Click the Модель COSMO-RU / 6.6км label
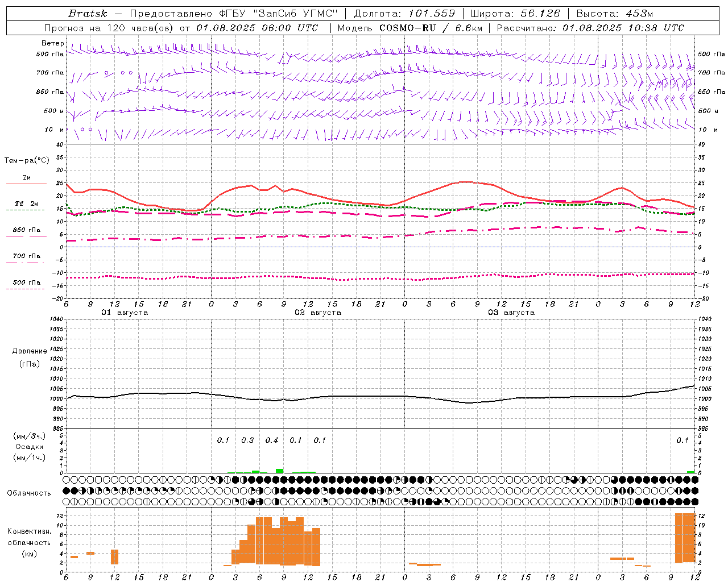The image size is (728, 582). point(409,28)
